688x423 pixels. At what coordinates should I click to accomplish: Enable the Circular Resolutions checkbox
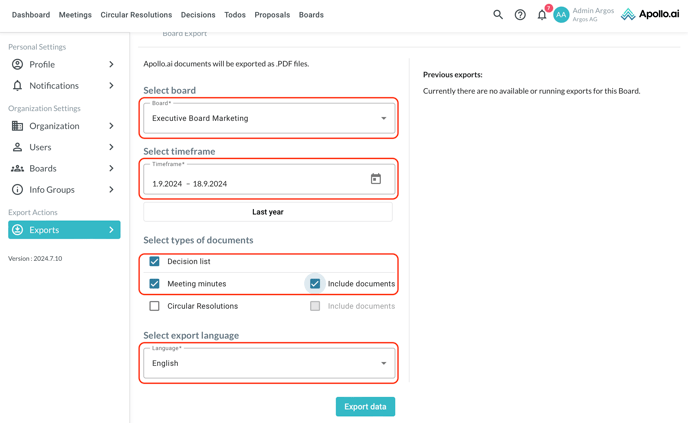click(x=154, y=306)
